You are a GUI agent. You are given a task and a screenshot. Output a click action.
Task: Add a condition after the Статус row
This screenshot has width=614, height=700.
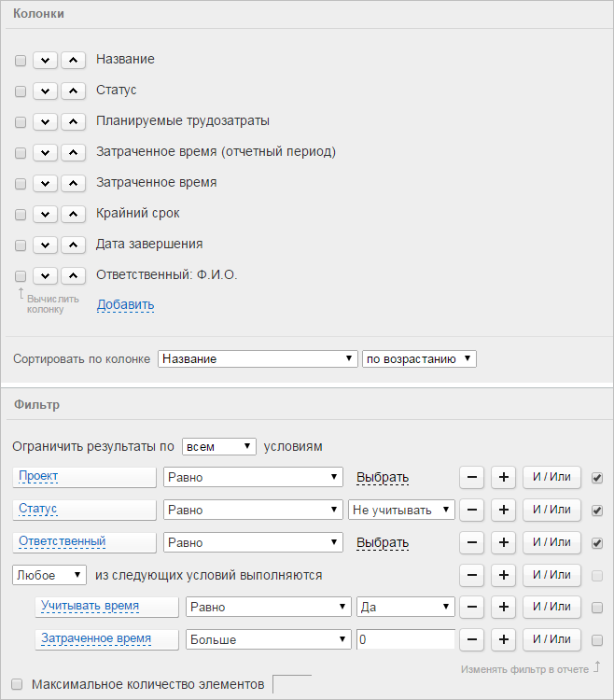tap(503, 510)
